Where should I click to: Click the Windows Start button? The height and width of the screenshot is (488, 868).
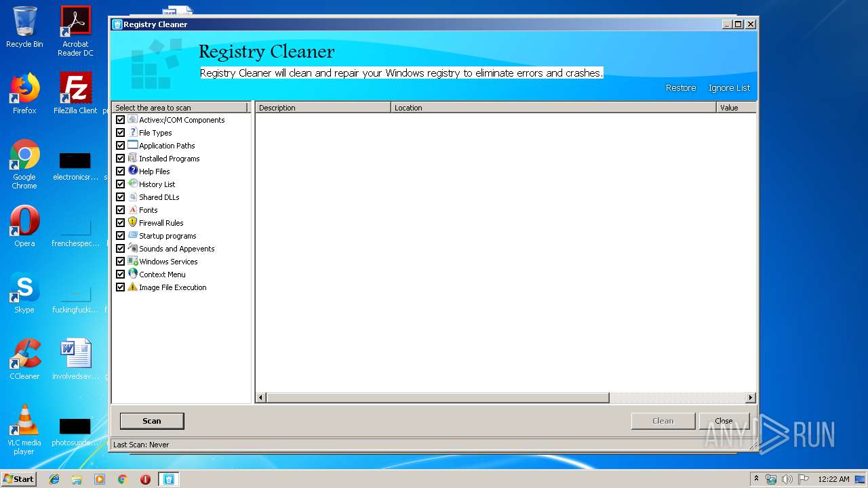[19, 479]
